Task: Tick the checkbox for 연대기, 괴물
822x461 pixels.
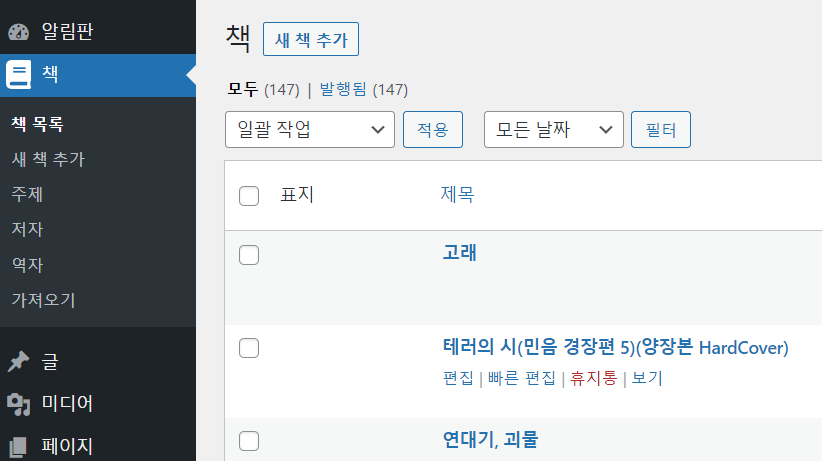Action: click(x=250, y=441)
